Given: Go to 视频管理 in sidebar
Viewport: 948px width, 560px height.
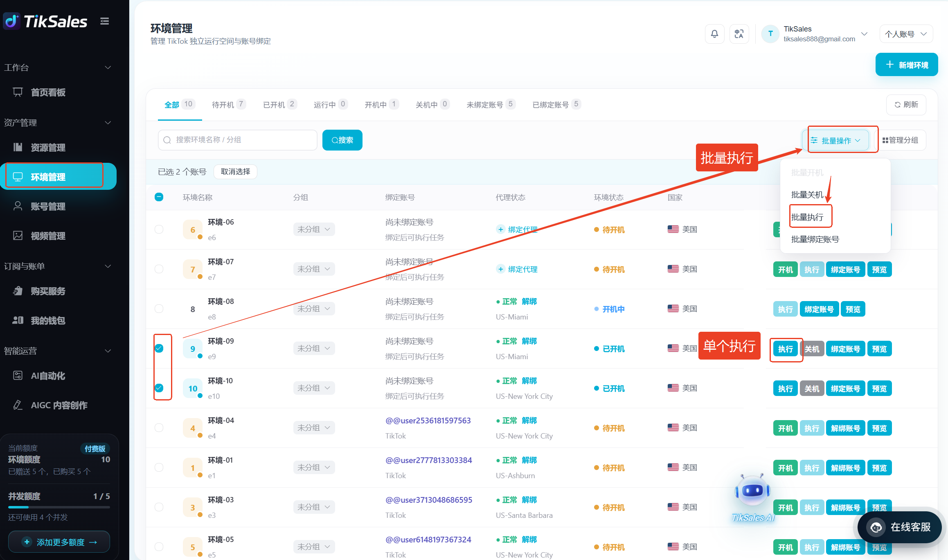Looking at the screenshot, I should pyautogui.click(x=48, y=236).
